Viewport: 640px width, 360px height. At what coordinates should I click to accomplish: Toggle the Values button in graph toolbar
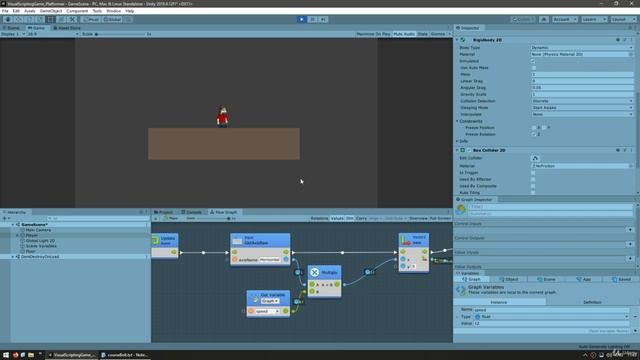point(337,219)
